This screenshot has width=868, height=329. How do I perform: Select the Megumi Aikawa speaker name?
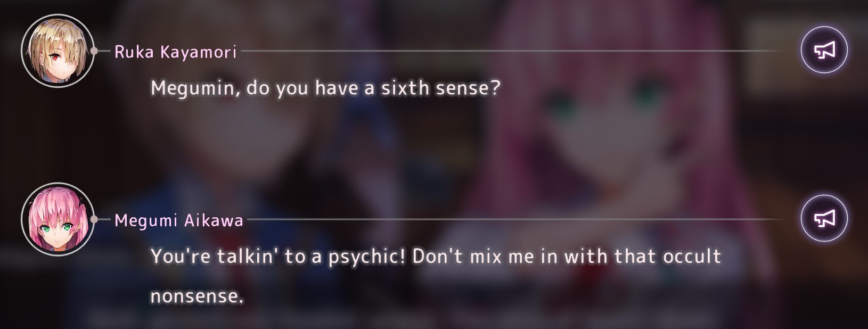pyautogui.click(x=179, y=220)
